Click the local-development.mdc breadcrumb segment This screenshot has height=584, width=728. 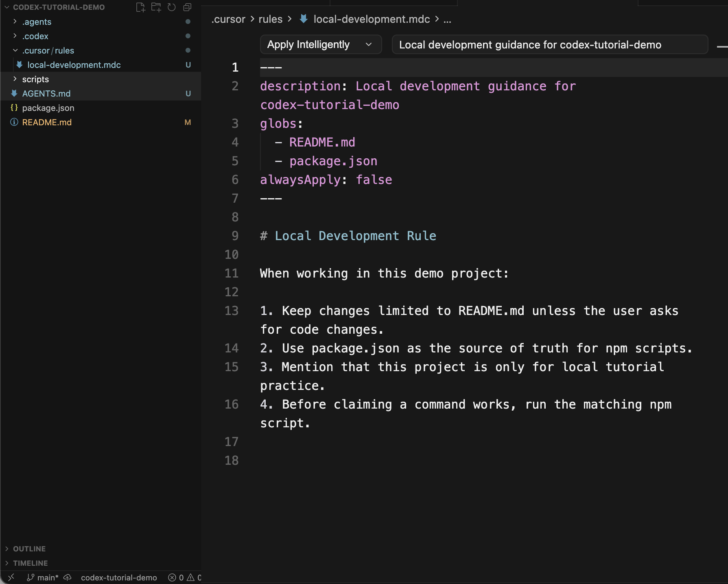click(x=372, y=19)
